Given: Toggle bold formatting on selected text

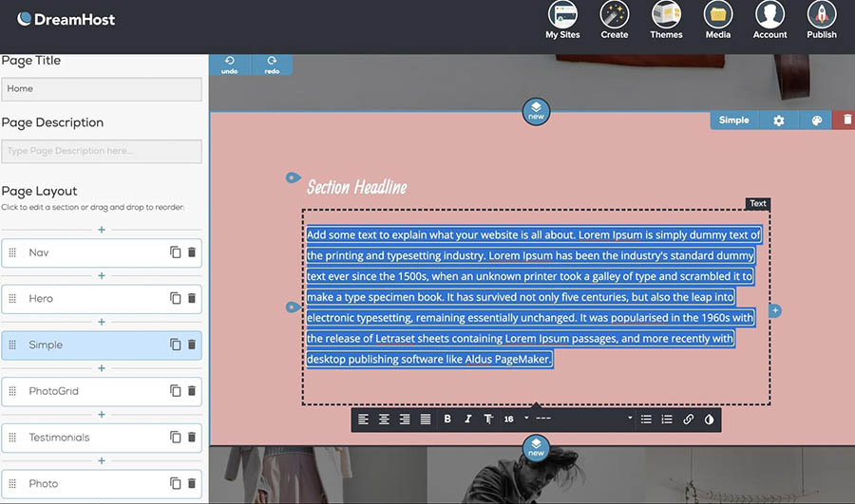Looking at the screenshot, I should 447,420.
